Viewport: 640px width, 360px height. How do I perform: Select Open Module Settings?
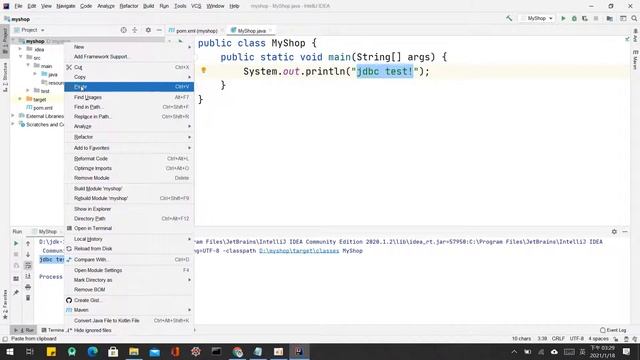tap(129, 270)
